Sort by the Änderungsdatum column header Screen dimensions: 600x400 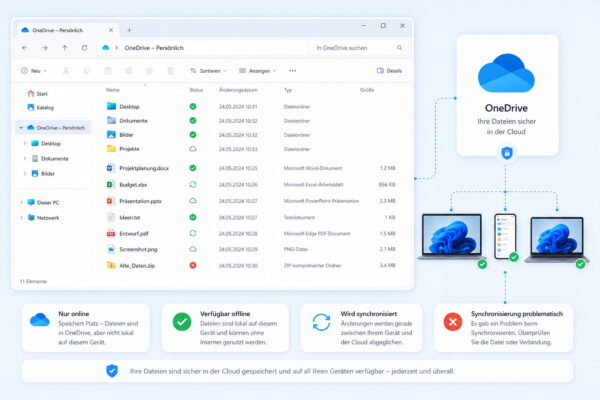pyautogui.click(x=238, y=90)
